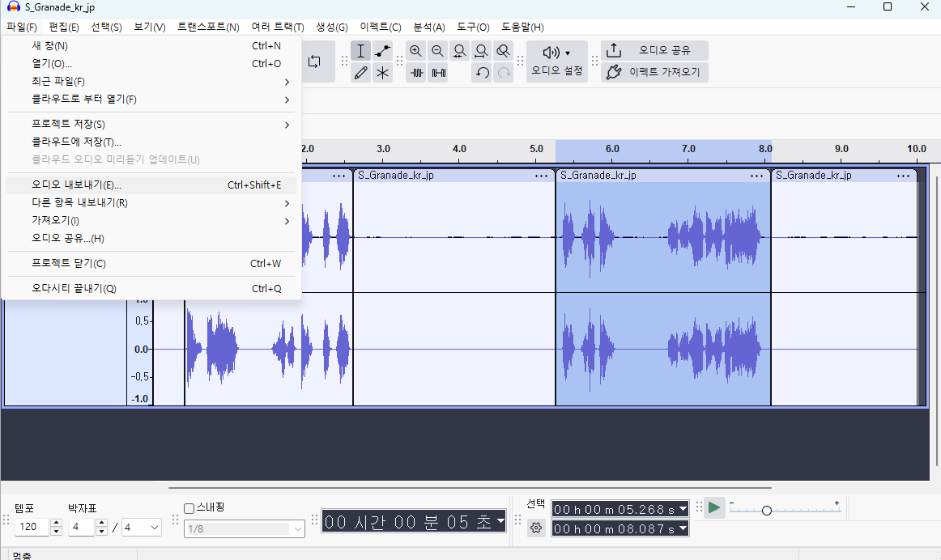Viewport: 941px width, 560px height.
Task: Click the Silence audio selection icon
Action: point(438,73)
